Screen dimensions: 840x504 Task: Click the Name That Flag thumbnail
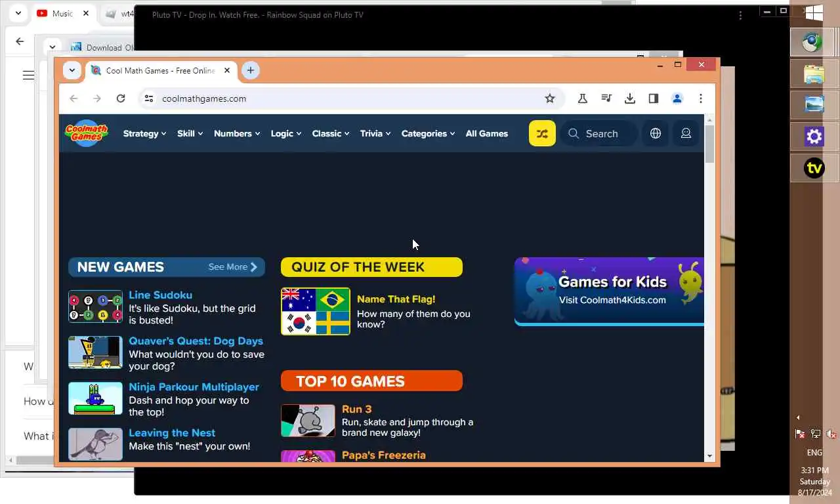[316, 311]
